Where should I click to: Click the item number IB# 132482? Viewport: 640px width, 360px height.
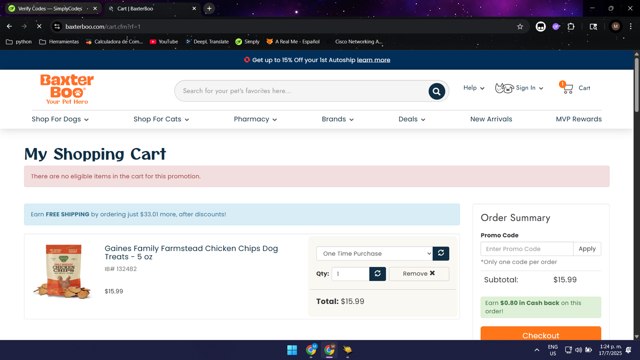120,269
